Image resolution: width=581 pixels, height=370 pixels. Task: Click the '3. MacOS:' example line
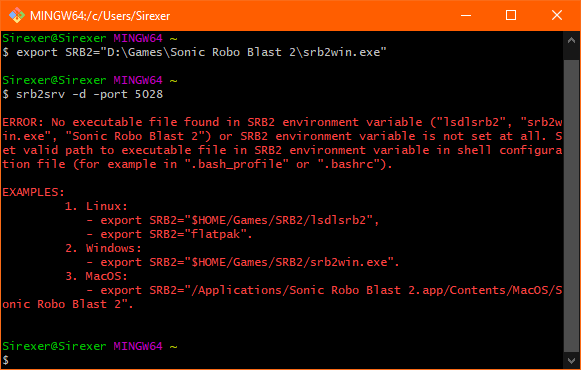click(x=96, y=276)
